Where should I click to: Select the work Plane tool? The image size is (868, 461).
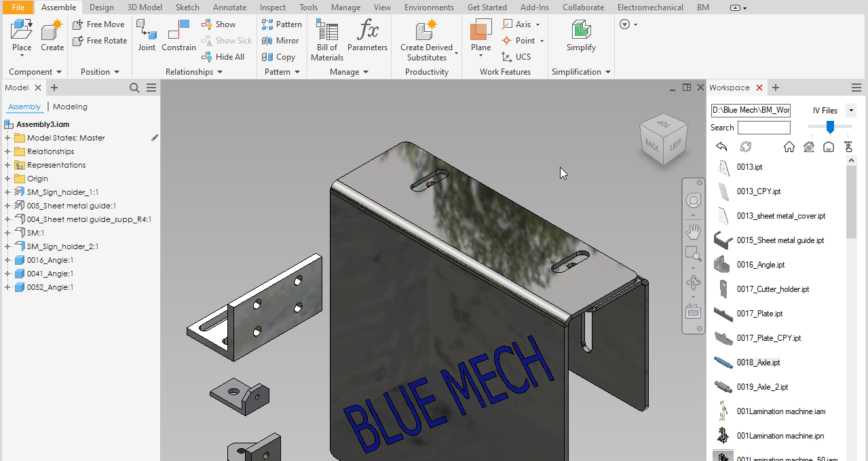(480, 36)
